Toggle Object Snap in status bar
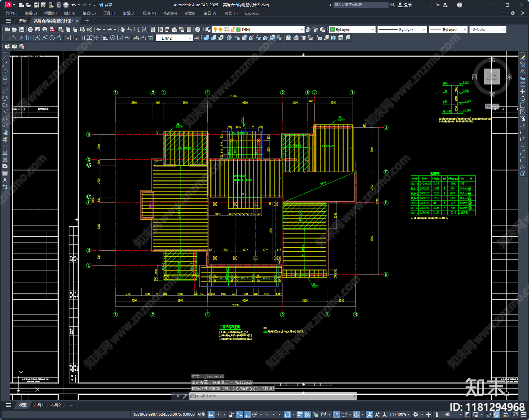Image resolution: width=529 pixels, height=420 pixels. (x=287, y=414)
